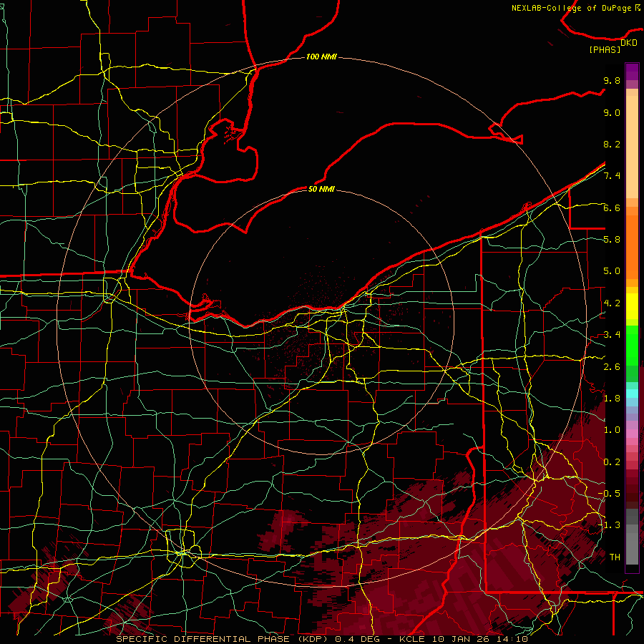
Task: Select the 9.0 scale value
Action: tap(612, 112)
